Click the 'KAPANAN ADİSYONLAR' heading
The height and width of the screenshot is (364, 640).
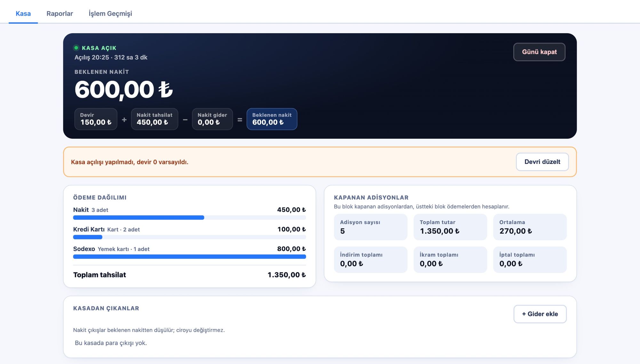(371, 197)
